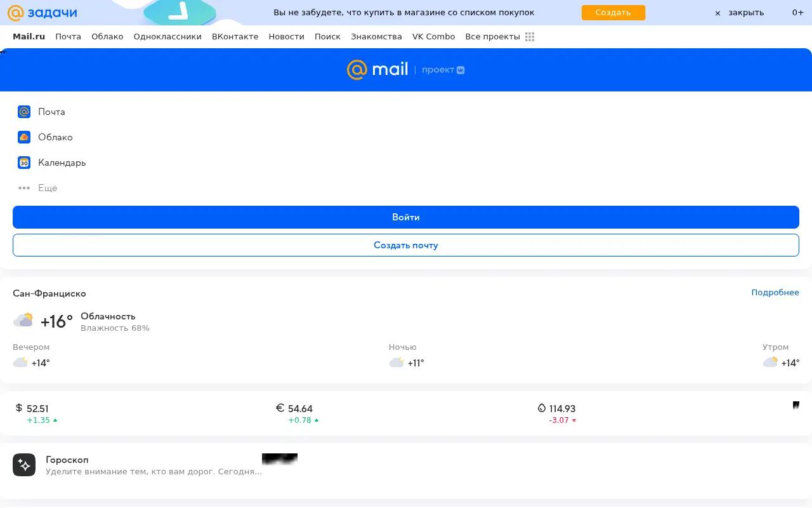This screenshot has width=812, height=508.
Task: Open the Почта service icon
Action: (x=24, y=112)
